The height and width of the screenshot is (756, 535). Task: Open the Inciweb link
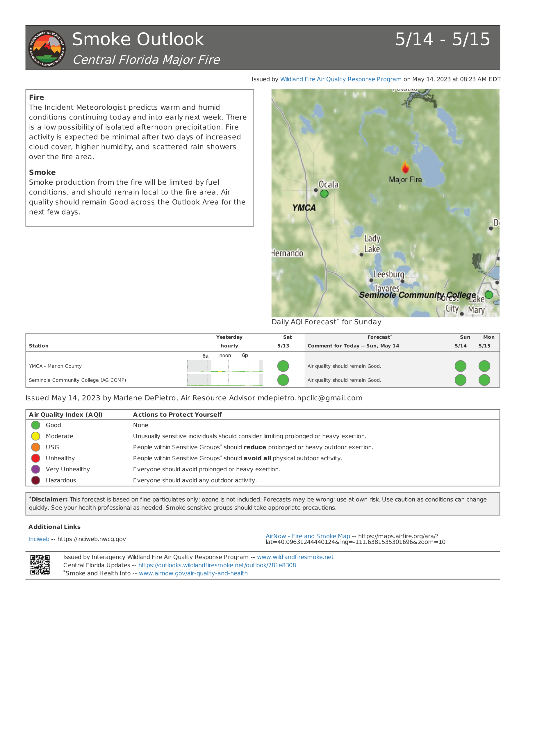(39, 539)
